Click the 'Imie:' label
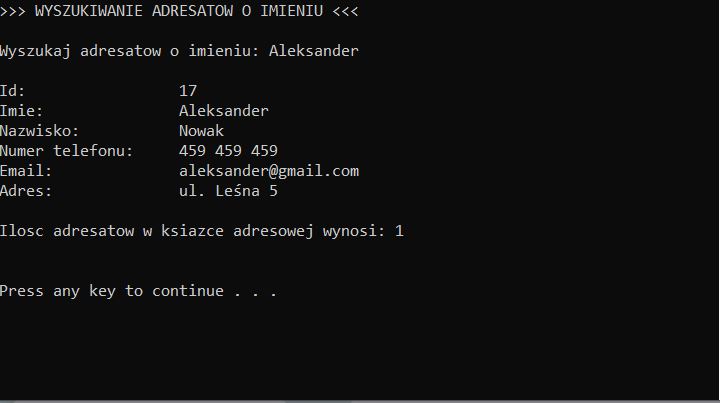This screenshot has width=720, height=403. [x=22, y=111]
